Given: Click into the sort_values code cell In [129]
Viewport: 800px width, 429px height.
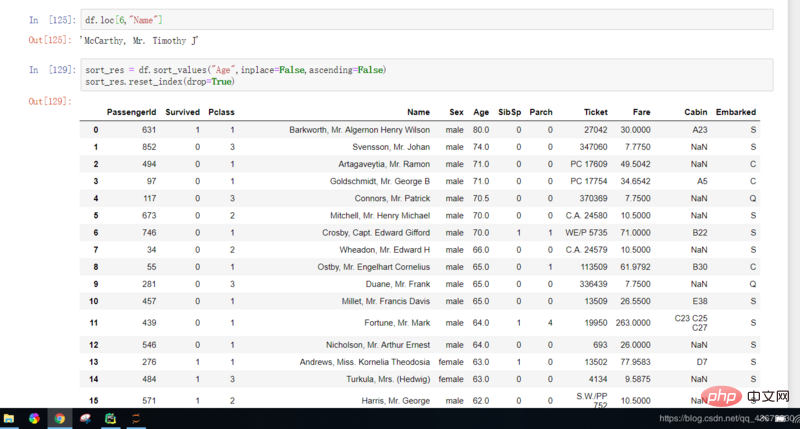Looking at the screenshot, I should pyautogui.click(x=427, y=75).
